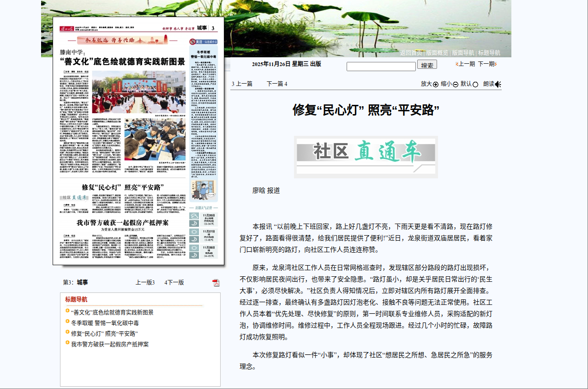Click the 朗读 read-aloud speaker icon
This screenshot has width=588, height=389.
(x=498, y=84)
